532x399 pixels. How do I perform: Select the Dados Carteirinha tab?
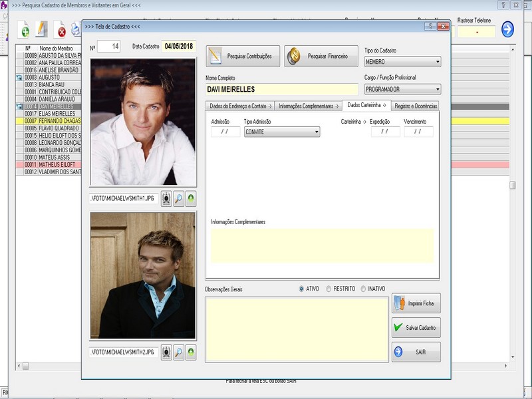[x=366, y=105]
